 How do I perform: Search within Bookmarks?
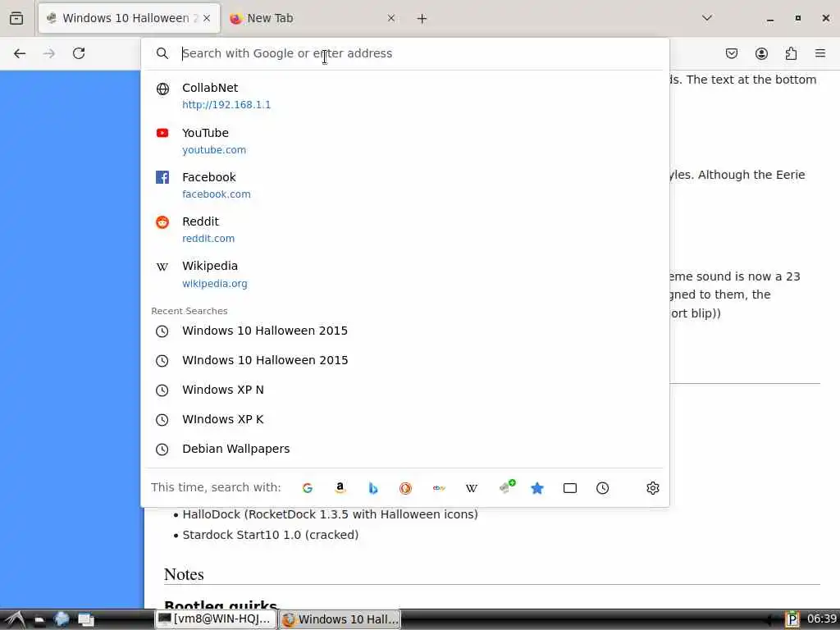point(537,488)
